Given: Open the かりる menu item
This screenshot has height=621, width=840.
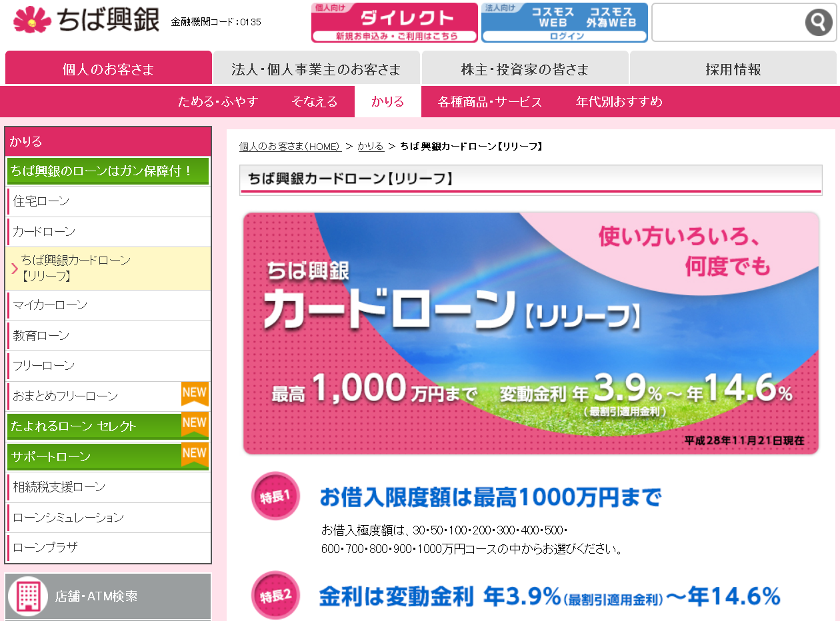Looking at the screenshot, I should coord(388,102).
